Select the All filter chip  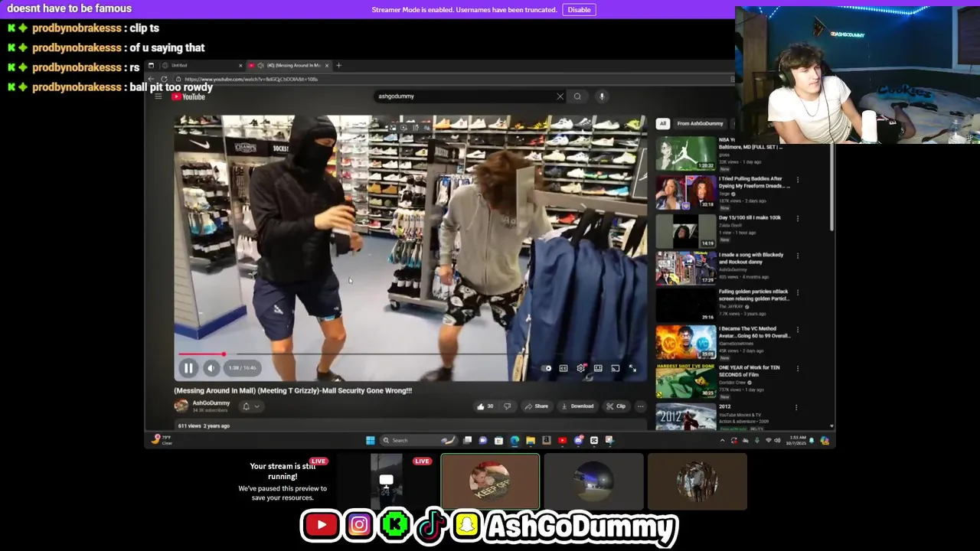click(x=662, y=123)
